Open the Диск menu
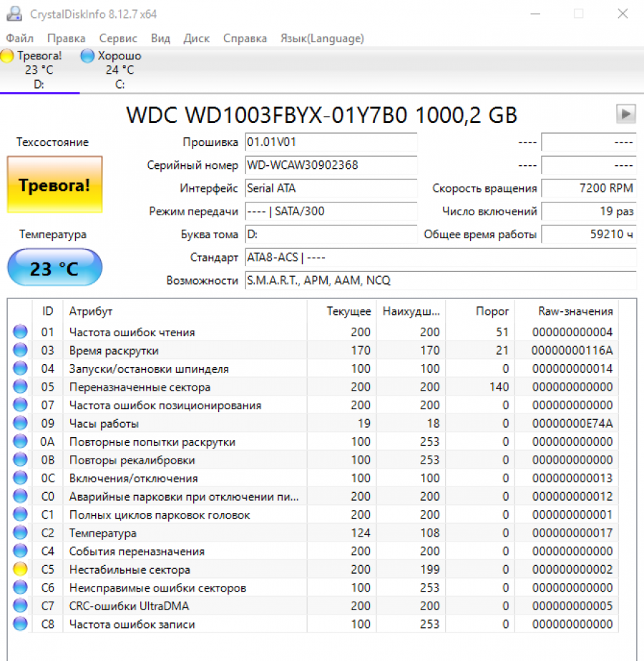This screenshot has height=661, width=644. 196,39
